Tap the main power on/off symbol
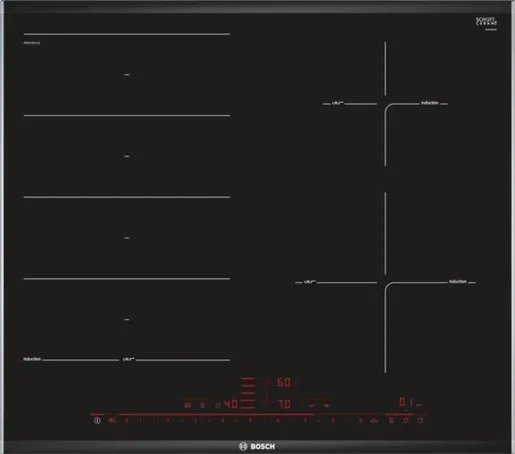This screenshot has height=454, width=515. pyautogui.click(x=97, y=421)
